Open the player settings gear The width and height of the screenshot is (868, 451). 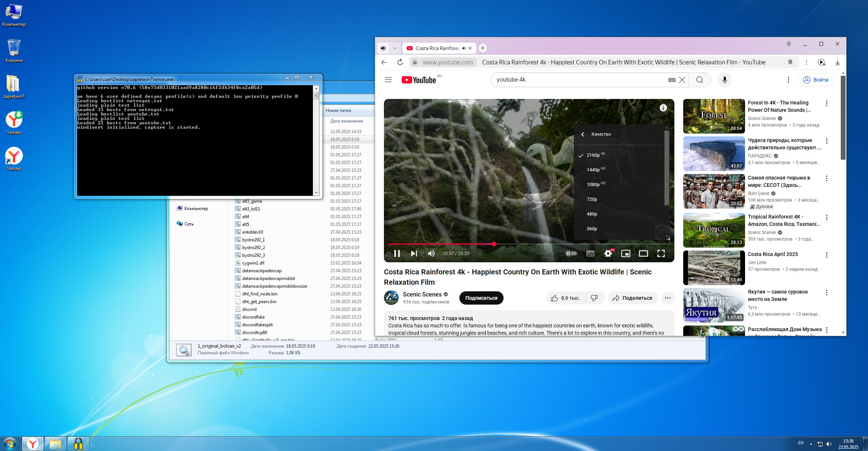pos(608,253)
